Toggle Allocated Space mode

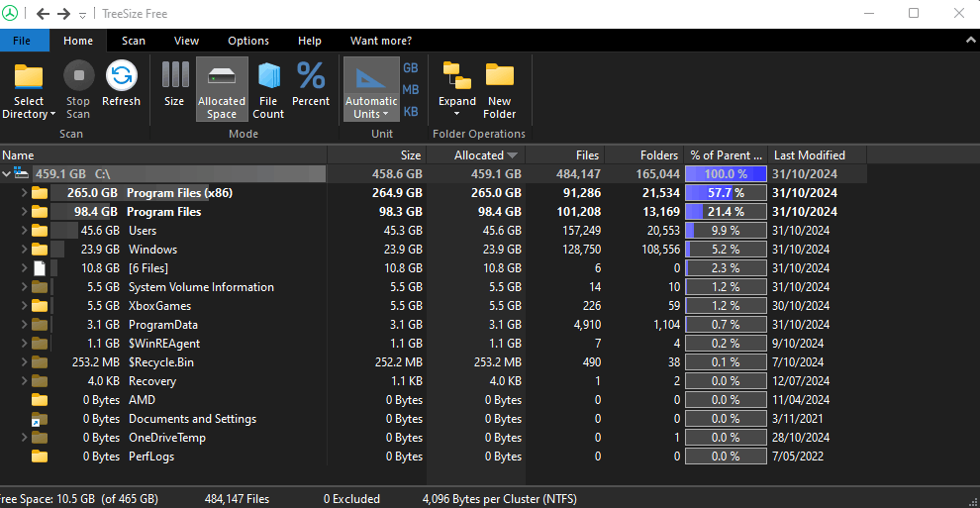(222, 89)
